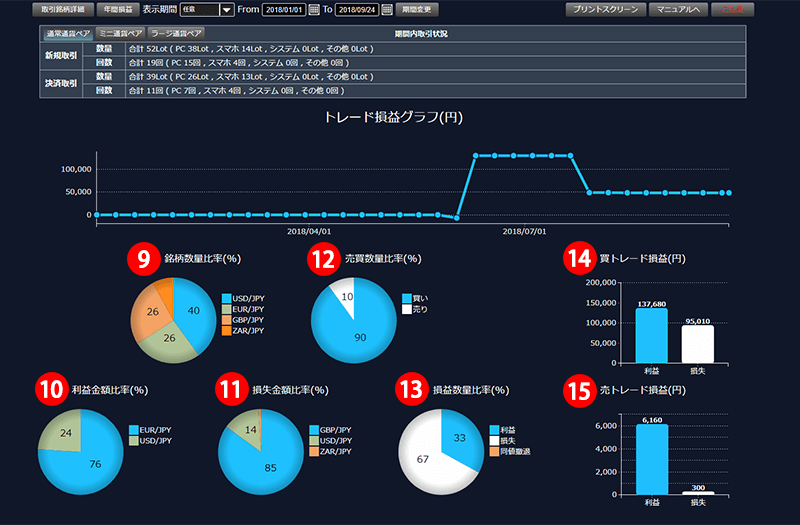Open the calendar picker beside To date
800x525 pixels.
387,10
